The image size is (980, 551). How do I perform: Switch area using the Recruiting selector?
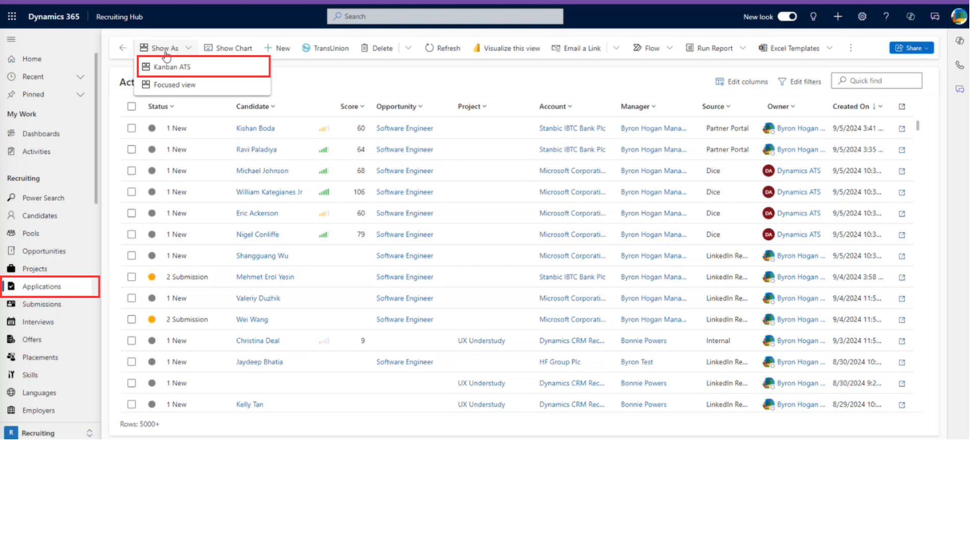(50, 433)
